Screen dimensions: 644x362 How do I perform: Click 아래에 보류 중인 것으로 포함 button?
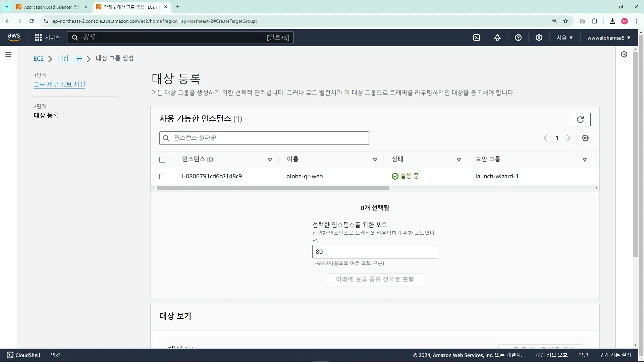coord(375,280)
